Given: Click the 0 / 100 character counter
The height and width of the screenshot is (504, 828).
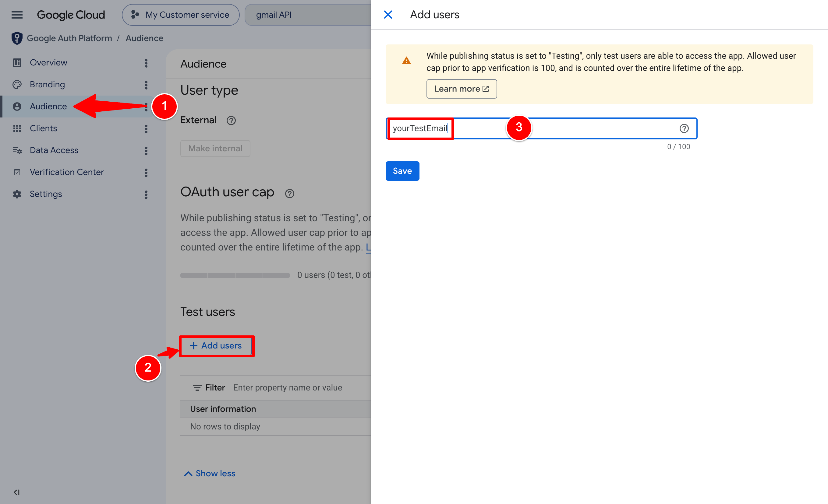Looking at the screenshot, I should (x=678, y=147).
